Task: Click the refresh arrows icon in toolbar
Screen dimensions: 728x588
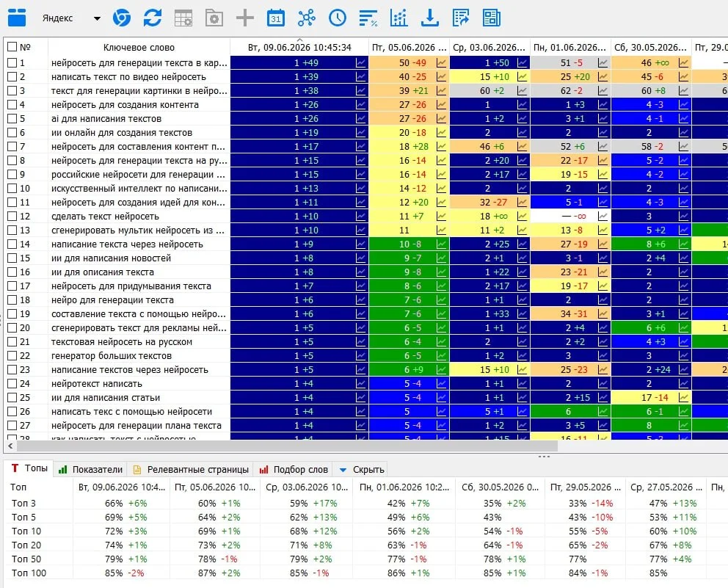Action: 153,18
